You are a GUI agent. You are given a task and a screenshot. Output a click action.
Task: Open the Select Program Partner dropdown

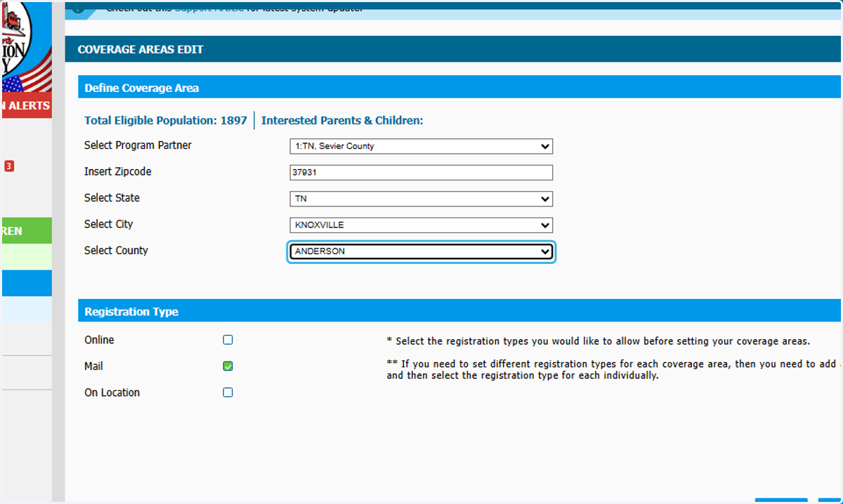click(421, 146)
